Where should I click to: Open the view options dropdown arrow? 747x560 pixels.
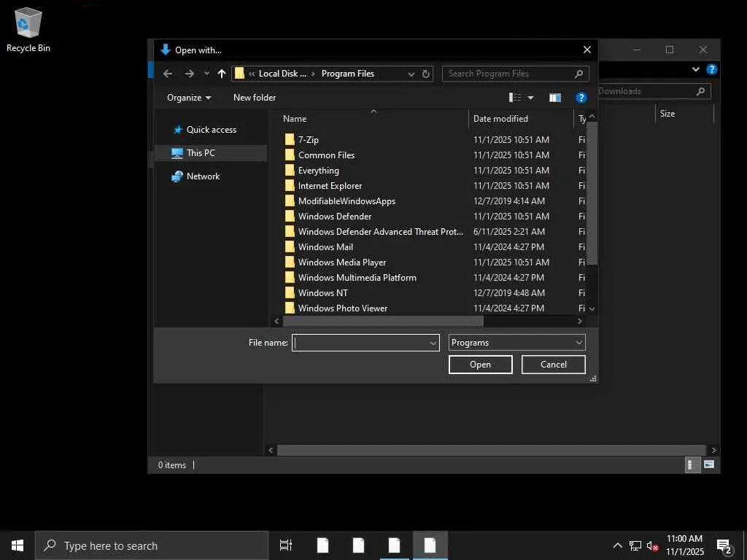click(531, 98)
